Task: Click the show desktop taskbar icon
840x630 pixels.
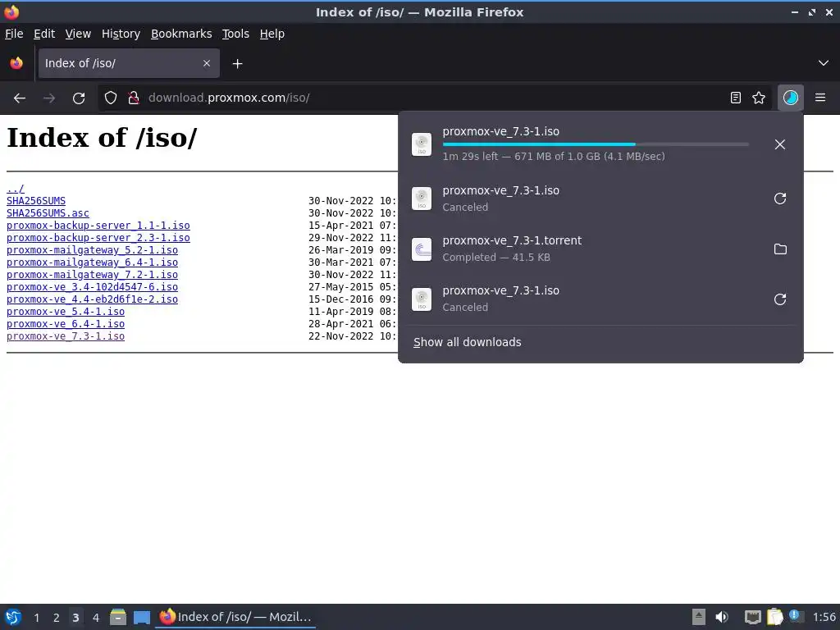Action: pyautogui.click(x=142, y=617)
